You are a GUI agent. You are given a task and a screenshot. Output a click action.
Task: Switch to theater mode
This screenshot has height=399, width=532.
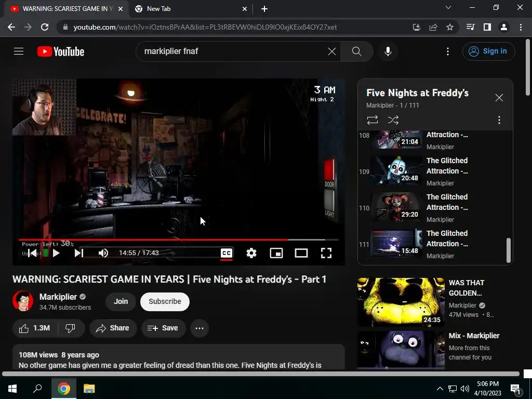coord(301,253)
